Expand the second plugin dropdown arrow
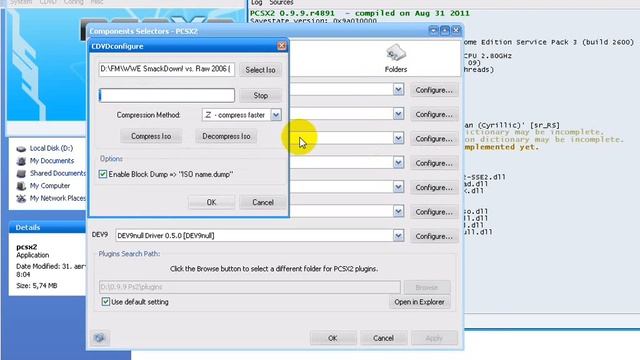Image resolution: width=640 pixels, height=360 pixels. tap(398, 114)
